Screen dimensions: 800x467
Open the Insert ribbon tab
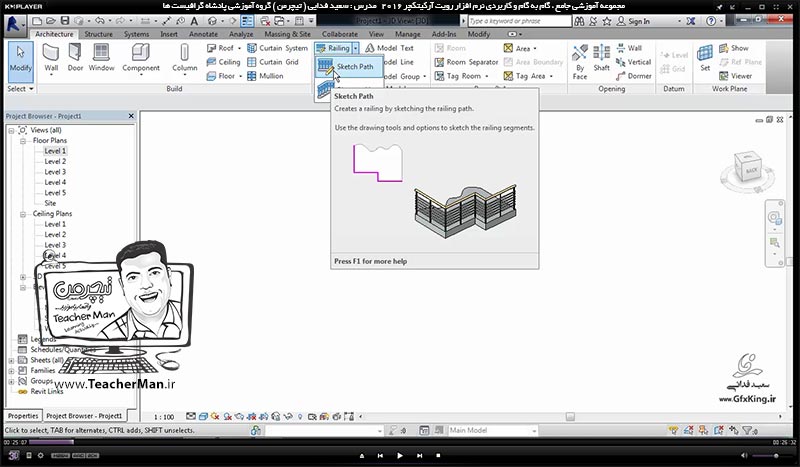[169, 34]
